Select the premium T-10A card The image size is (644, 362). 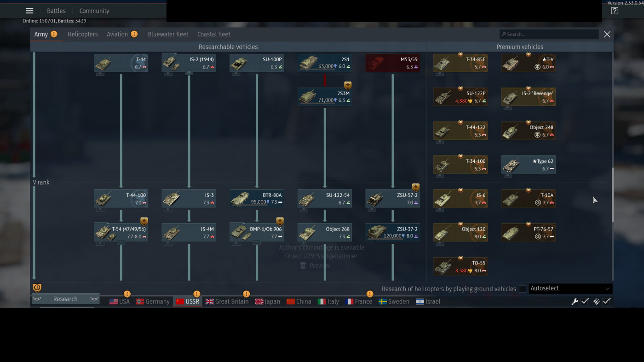click(x=528, y=199)
